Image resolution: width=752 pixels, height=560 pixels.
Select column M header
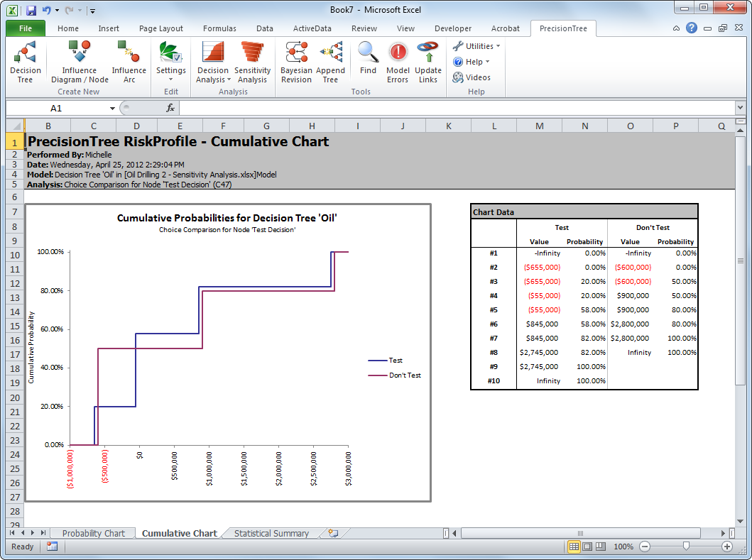coord(540,126)
